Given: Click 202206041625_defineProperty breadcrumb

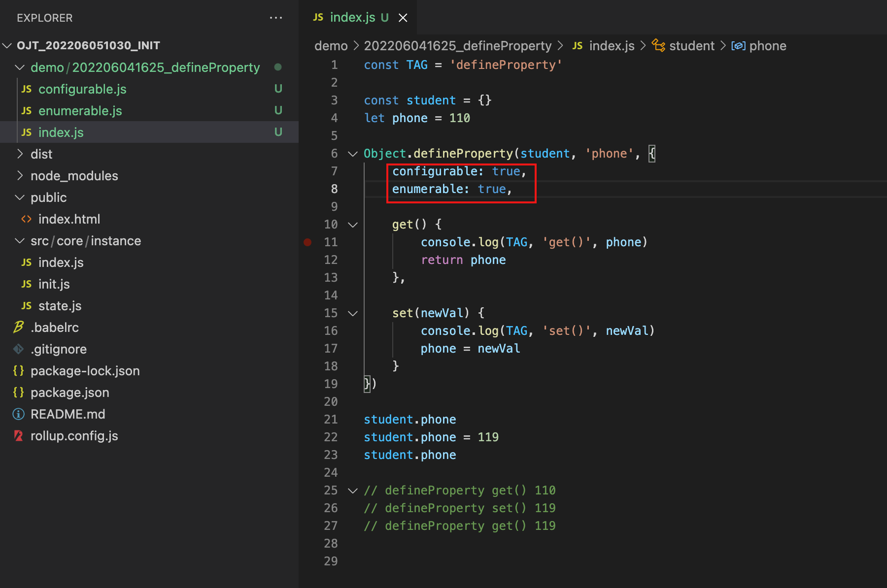Looking at the screenshot, I should [x=458, y=46].
